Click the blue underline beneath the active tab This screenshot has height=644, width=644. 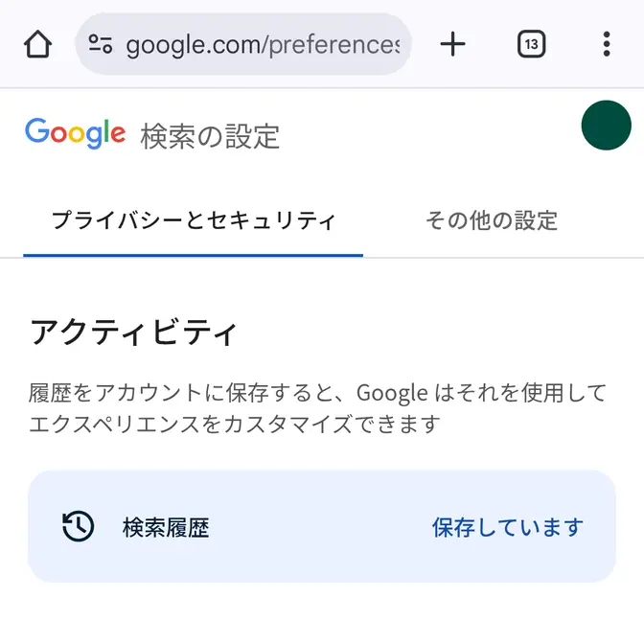tap(193, 255)
